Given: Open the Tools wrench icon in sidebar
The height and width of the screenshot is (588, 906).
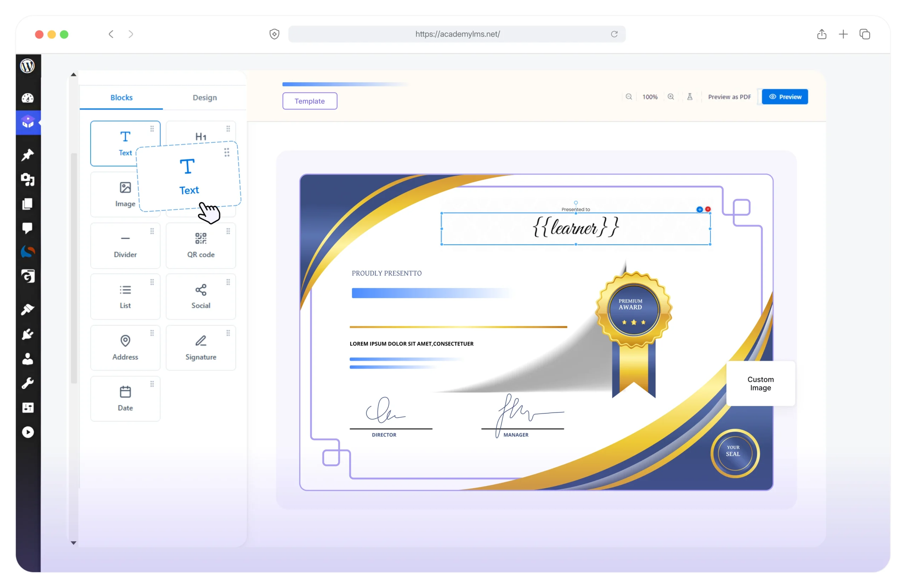Looking at the screenshot, I should 27,383.
